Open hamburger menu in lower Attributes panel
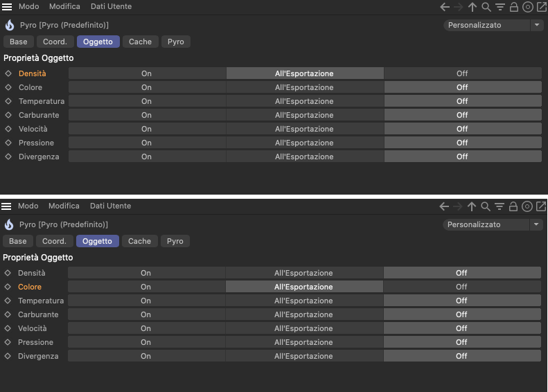This screenshot has width=548, height=392. (6, 206)
